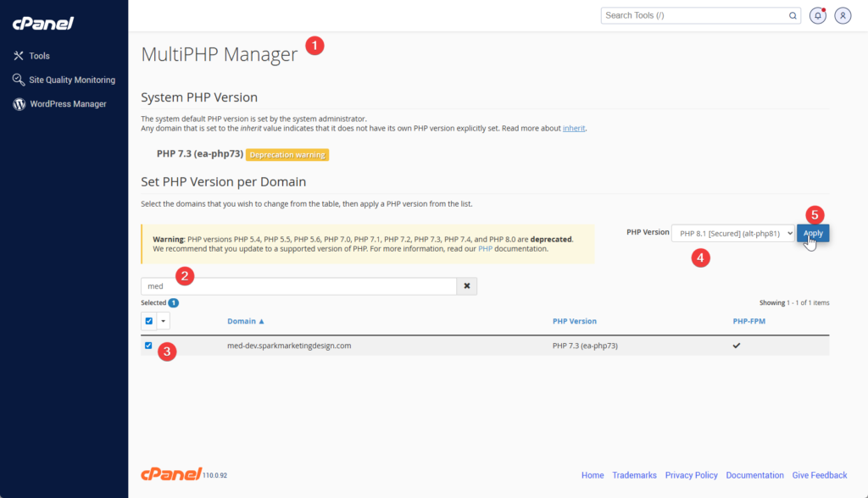Open the inherit help link
868x498 pixels.
click(x=574, y=129)
